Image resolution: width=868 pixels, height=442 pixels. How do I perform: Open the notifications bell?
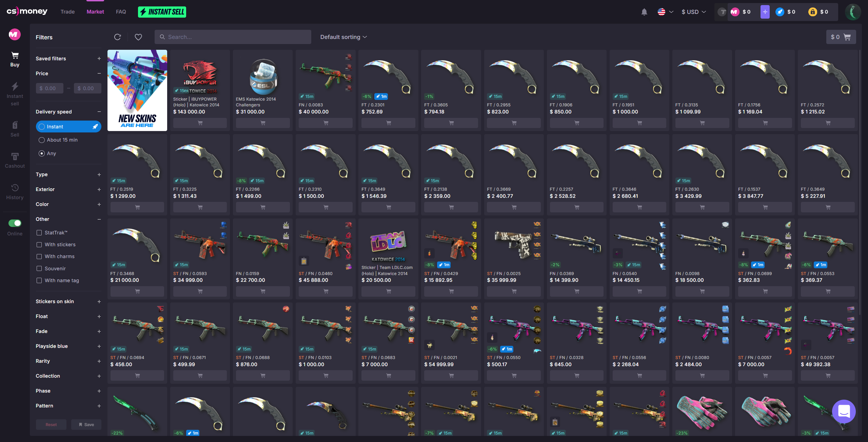(x=644, y=12)
